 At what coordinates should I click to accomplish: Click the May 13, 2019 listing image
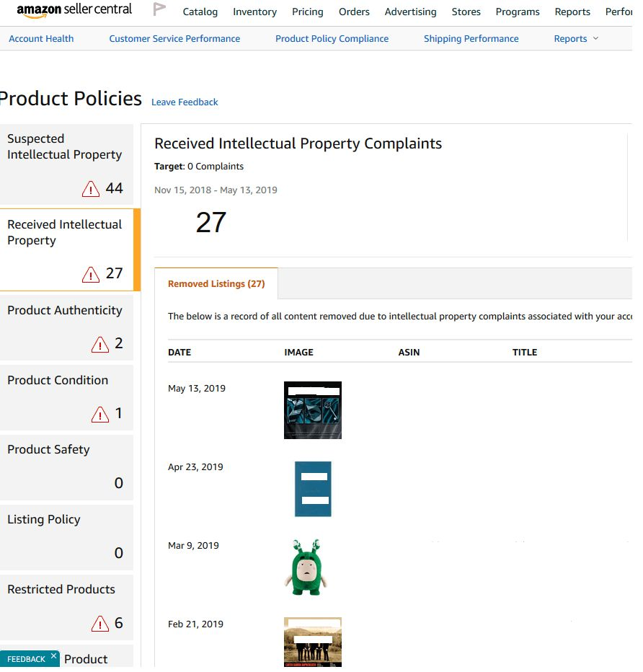[313, 410]
